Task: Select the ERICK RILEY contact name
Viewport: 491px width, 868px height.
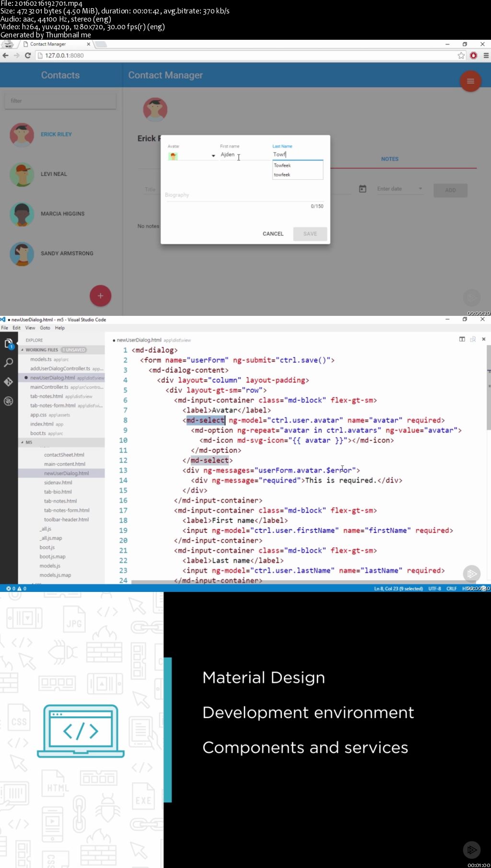Action: (56, 135)
